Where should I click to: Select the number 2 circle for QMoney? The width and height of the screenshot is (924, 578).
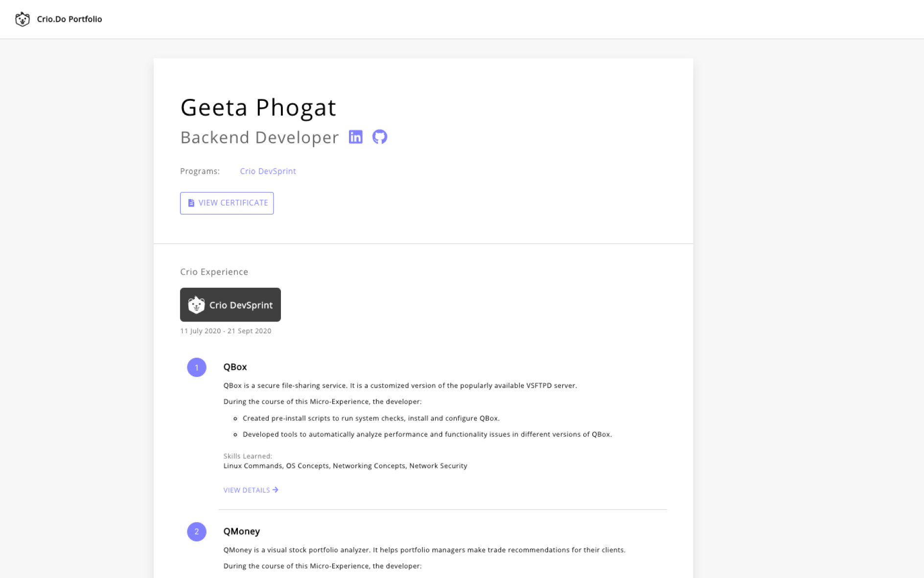pyautogui.click(x=197, y=532)
